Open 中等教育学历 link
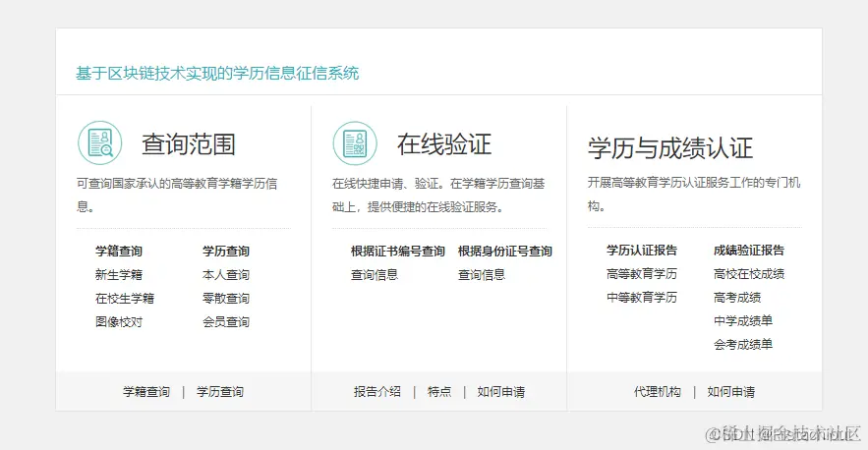 coord(642,298)
